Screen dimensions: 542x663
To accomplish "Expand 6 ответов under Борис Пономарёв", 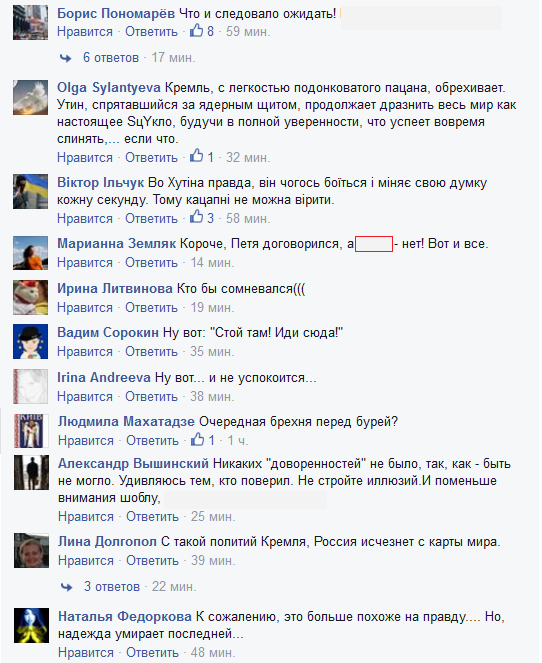I will pyautogui.click(x=111, y=58).
